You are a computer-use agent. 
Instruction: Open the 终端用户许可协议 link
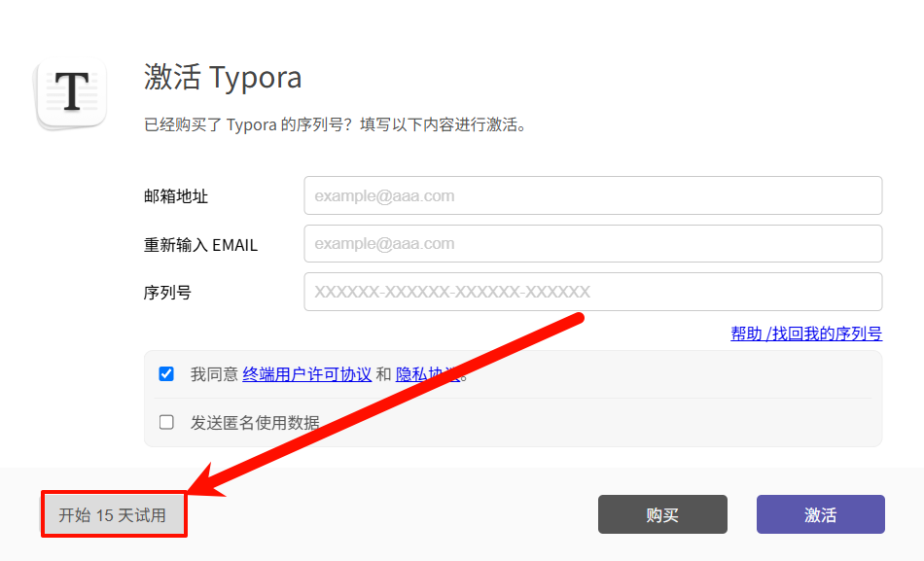306,374
